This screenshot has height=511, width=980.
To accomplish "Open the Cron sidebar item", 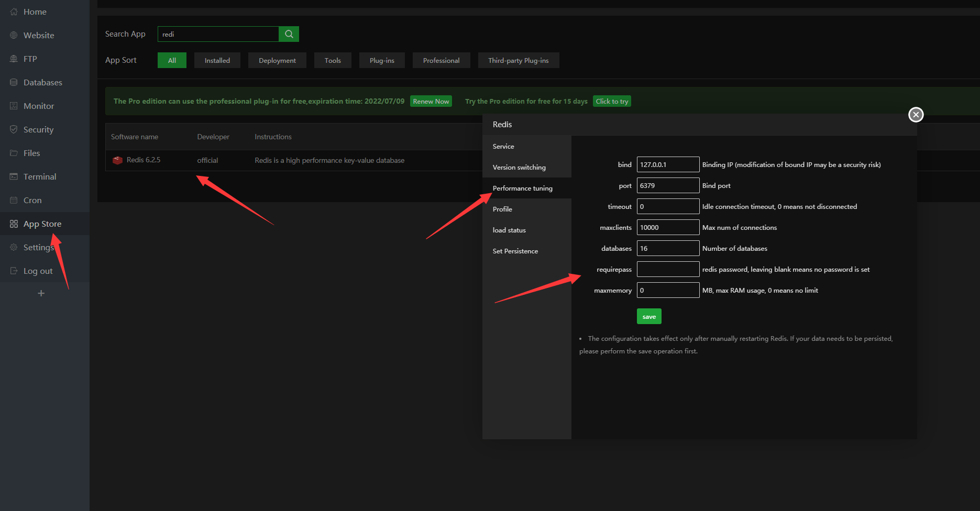I will coord(32,200).
